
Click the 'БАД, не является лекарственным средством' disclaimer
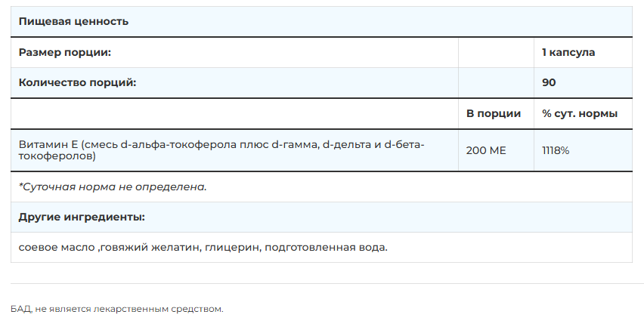(x=117, y=309)
